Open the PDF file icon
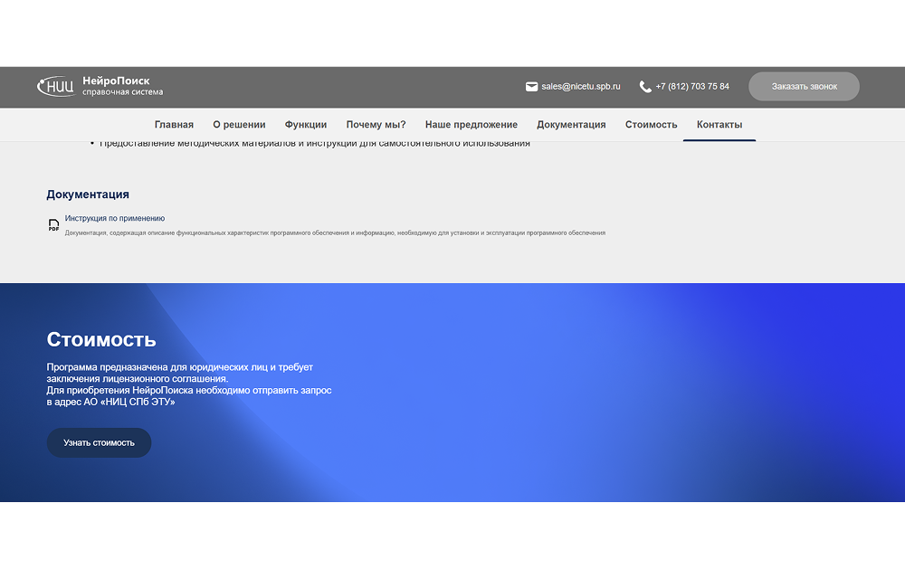The height and width of the screenshot is (588, 905). point(53,225)
